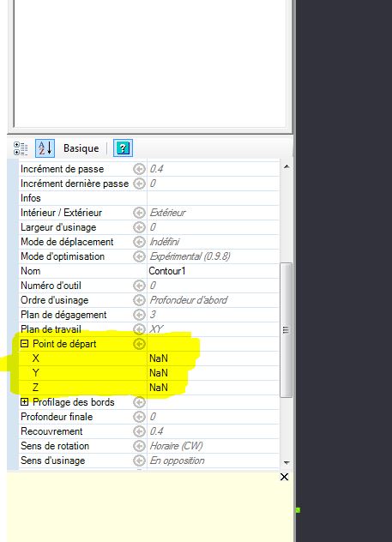Toggle alphabetical sort icon
Screen dimensions: 392x542
45,148
